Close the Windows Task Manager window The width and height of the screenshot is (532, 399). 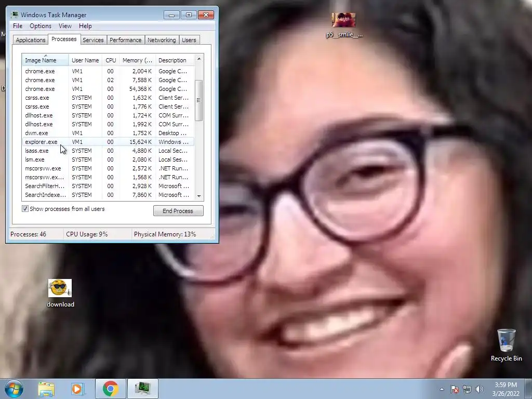coord(206,15)
